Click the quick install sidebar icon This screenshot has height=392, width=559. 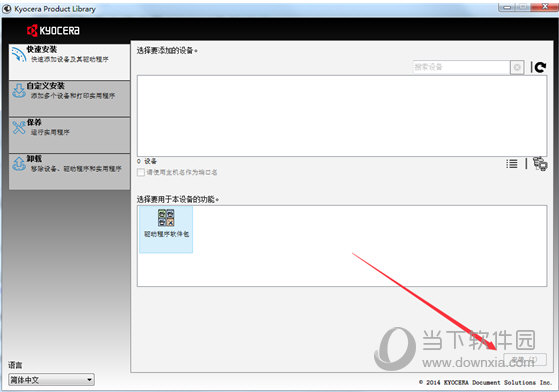coord(19,55)
